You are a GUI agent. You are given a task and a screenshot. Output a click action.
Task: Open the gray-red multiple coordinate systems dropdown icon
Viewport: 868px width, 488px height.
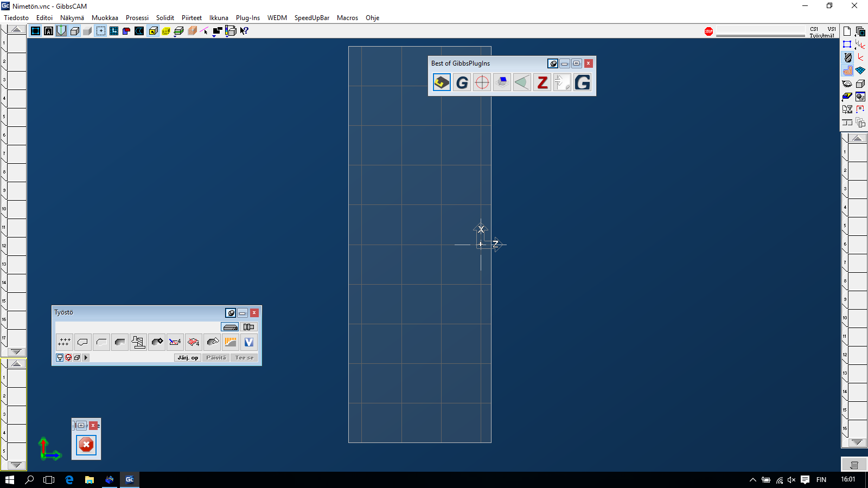[x=860, y=44]
